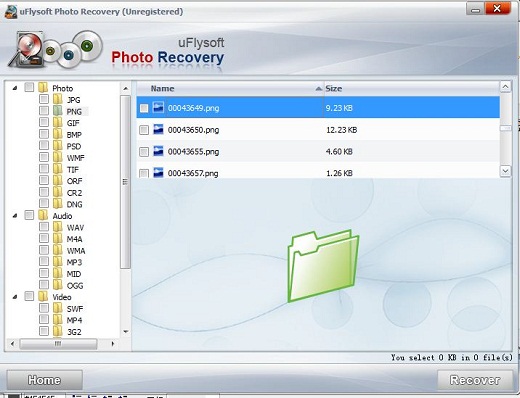The image size is (520, 398).
Task: Click image icon of 00043657.png
Action: 158,172
